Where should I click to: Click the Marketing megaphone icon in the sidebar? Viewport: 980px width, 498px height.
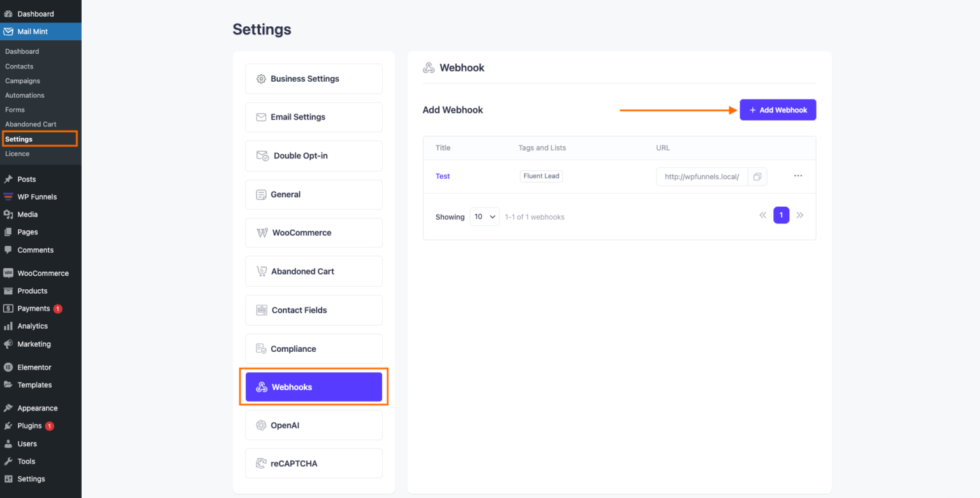(x=9, y=343)
